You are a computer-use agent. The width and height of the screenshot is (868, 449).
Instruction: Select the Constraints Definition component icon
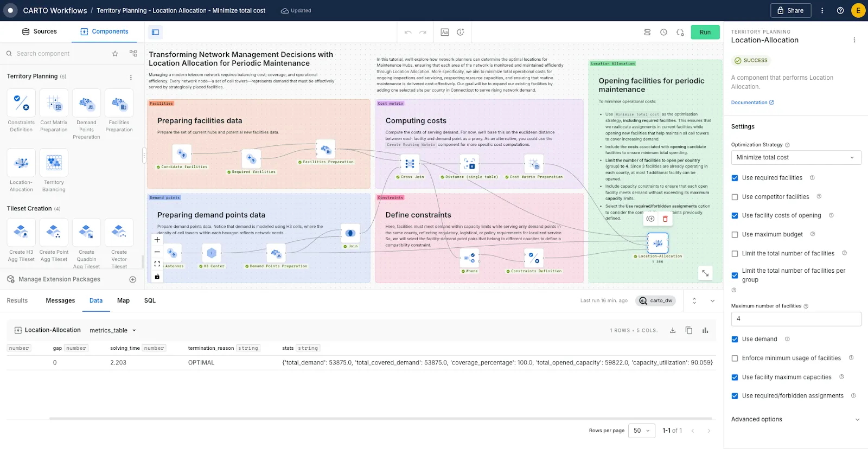click(21, 103)
